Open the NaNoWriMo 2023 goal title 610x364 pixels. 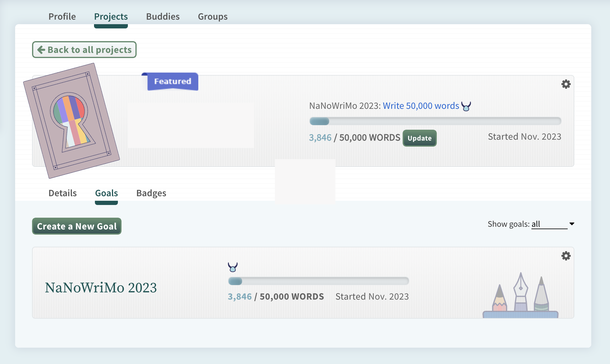101,288
